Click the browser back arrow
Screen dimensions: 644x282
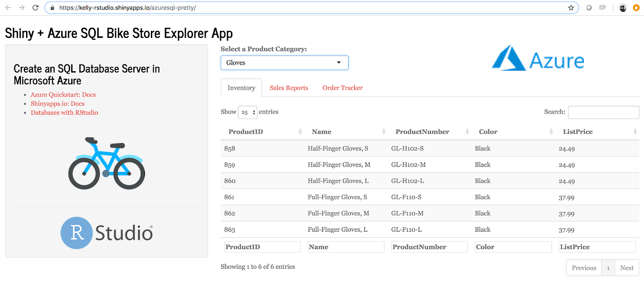pyautogui.click(x=8, y=8)
